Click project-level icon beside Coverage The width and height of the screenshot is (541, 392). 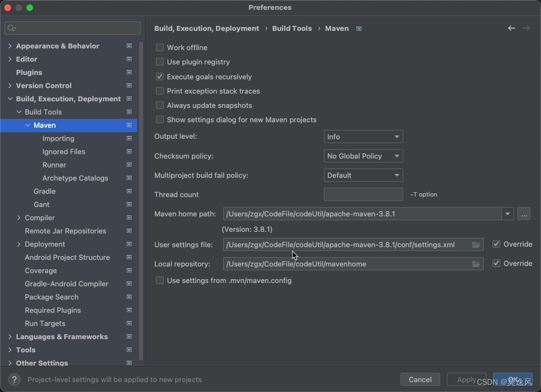(x=129, y=271)
